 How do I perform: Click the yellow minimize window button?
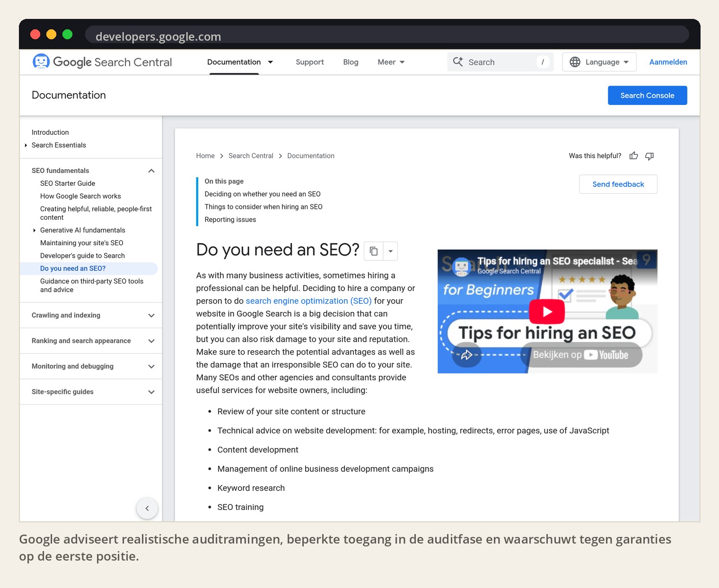52,34
